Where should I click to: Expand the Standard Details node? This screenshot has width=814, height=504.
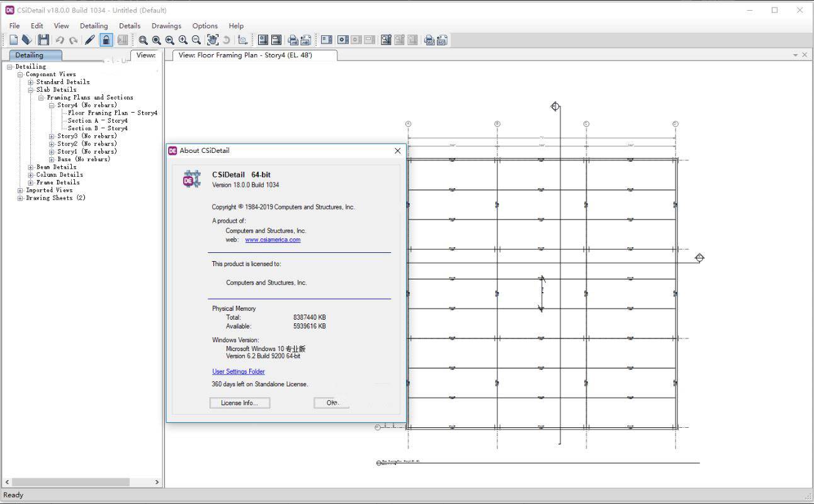tap(31, 82)
